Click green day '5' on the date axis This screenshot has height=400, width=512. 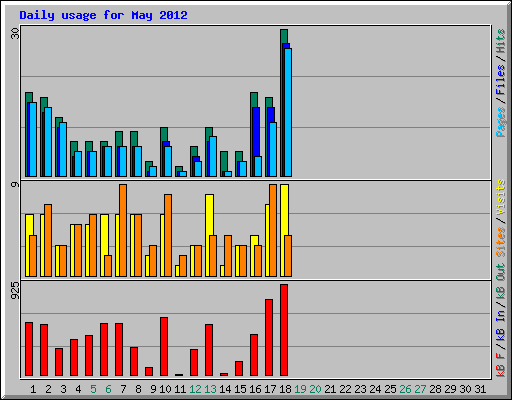[93, 389]
